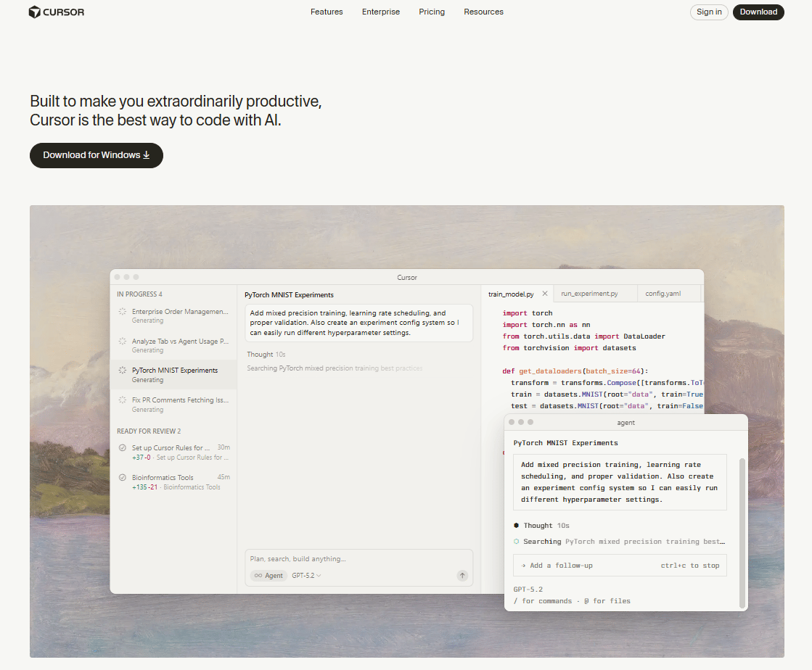This screenshot has width=812, height=670.
Task: Click Download for Windows
Action: pos(96,155)
